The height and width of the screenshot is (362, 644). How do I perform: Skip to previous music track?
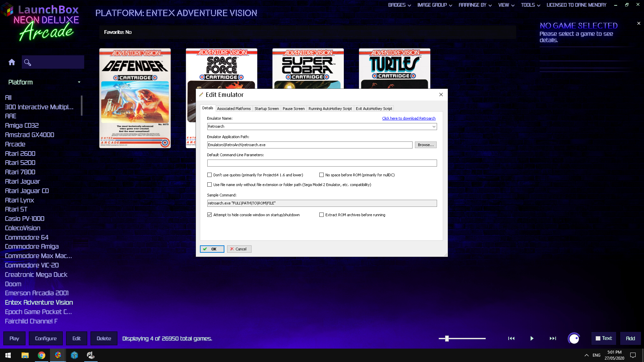(511, 339)
